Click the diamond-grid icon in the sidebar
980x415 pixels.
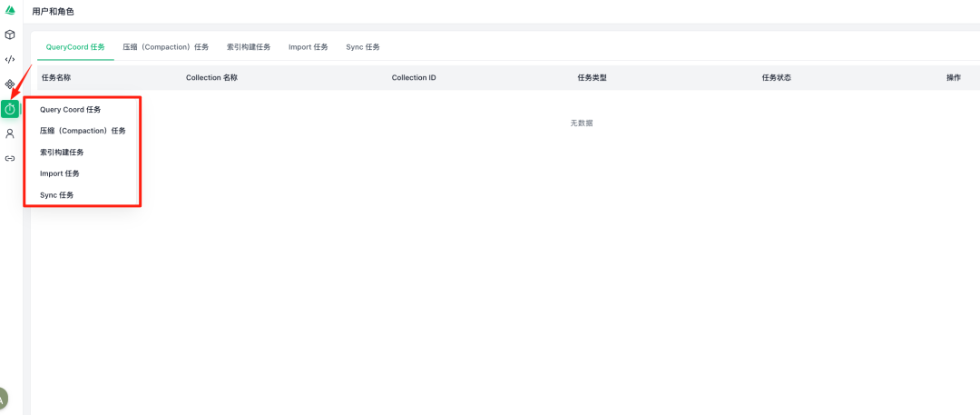[x=10, y=84]
